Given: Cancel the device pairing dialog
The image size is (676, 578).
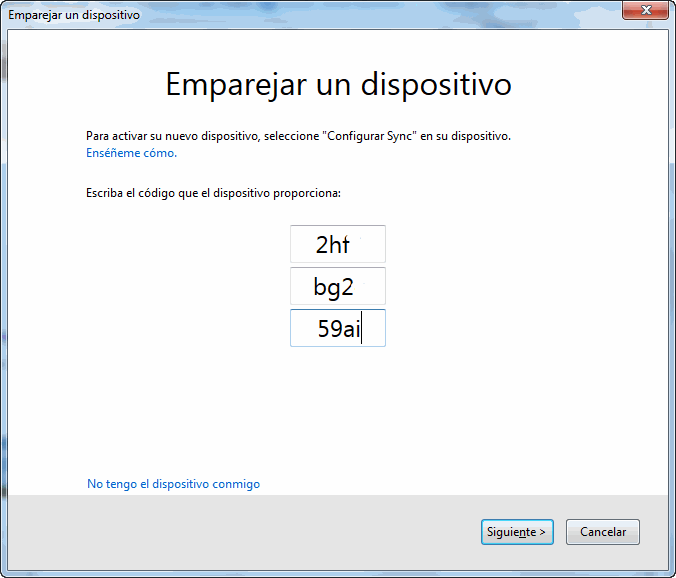Looking at the screenshot, I should tap(603, 532).
